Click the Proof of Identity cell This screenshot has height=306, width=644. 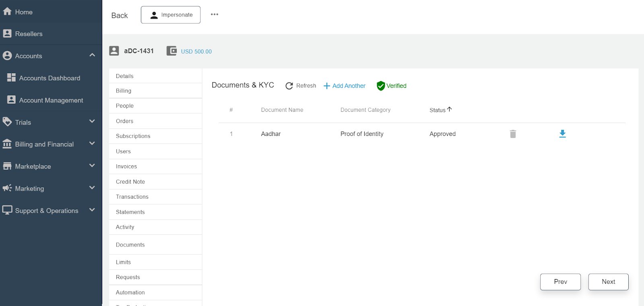click(362, 134)
